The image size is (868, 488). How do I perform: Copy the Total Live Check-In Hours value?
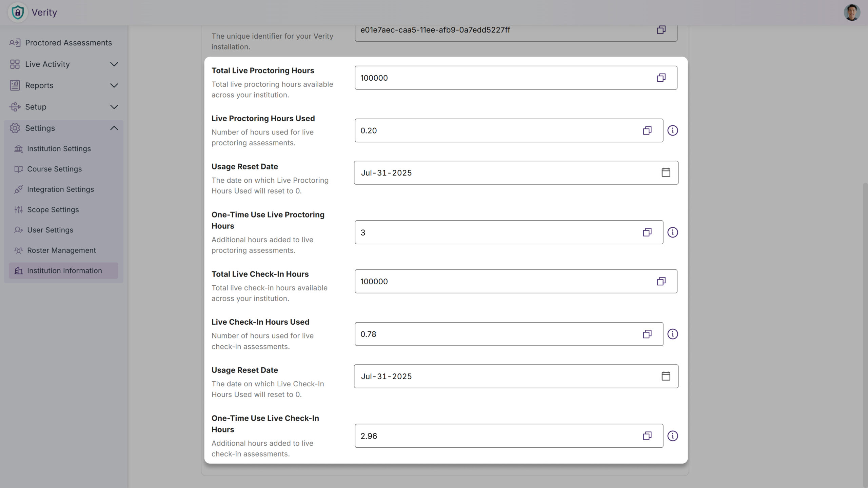coord(661,281)
